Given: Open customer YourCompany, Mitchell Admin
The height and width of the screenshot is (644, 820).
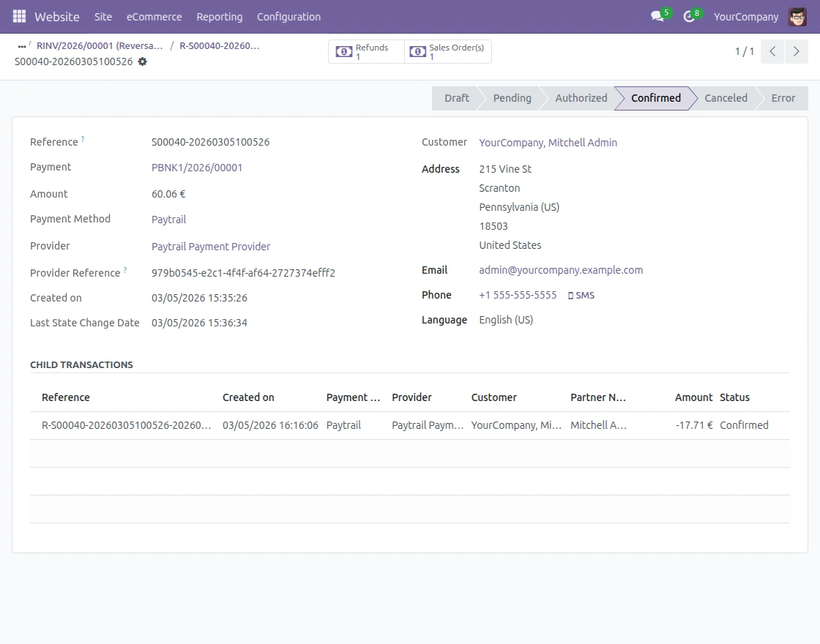Looking at the screenshot, I should (548, 142).
